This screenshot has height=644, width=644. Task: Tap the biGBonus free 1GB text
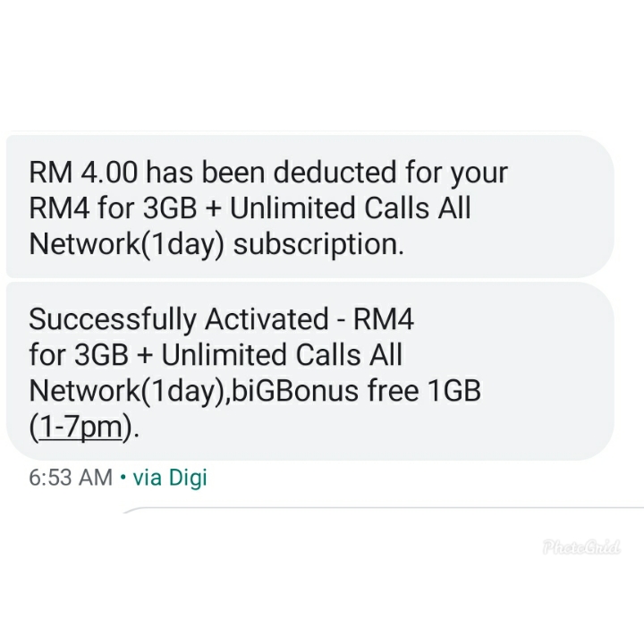pos(356,391)
